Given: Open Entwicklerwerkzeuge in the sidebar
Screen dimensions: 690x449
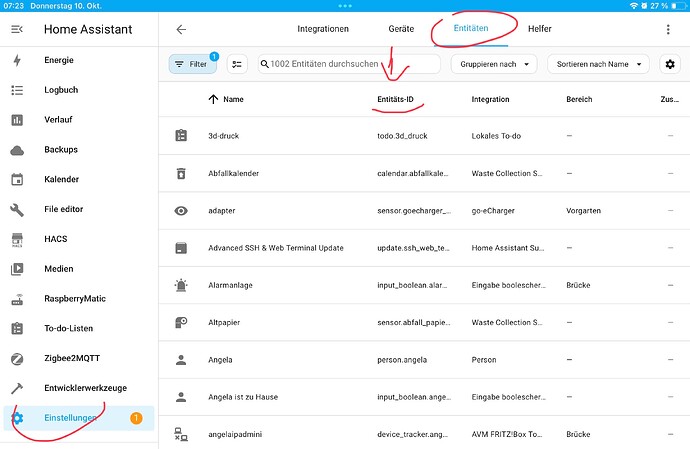Looking at the screenshot, I should point(85,387).
